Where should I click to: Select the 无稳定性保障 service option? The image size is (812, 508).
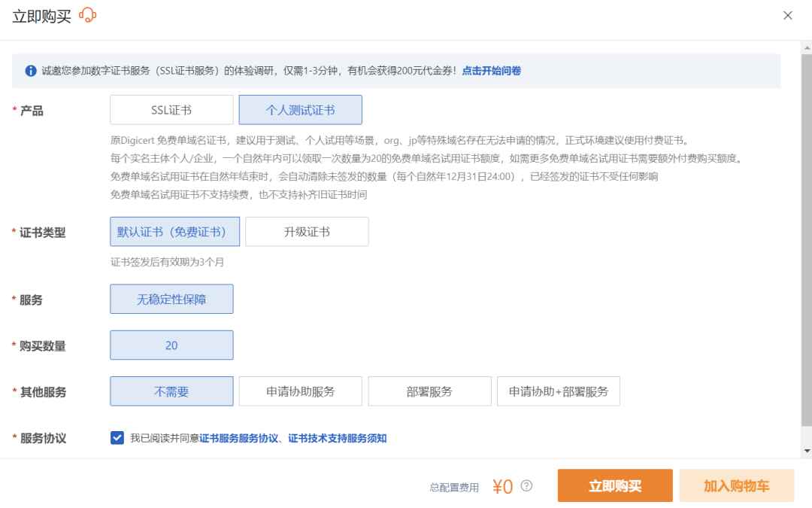[171, 300]
